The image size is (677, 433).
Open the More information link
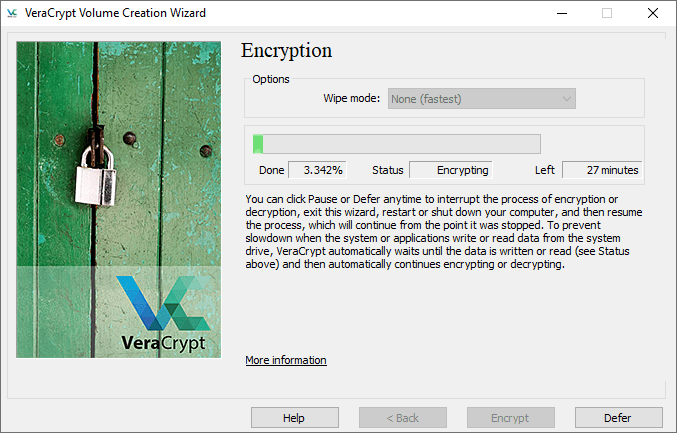286,360
